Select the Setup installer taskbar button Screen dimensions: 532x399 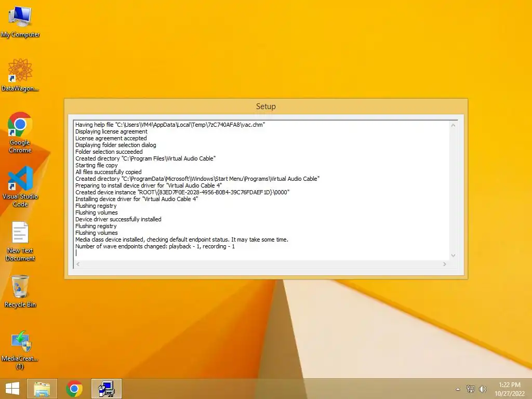(x=106, y=389)
